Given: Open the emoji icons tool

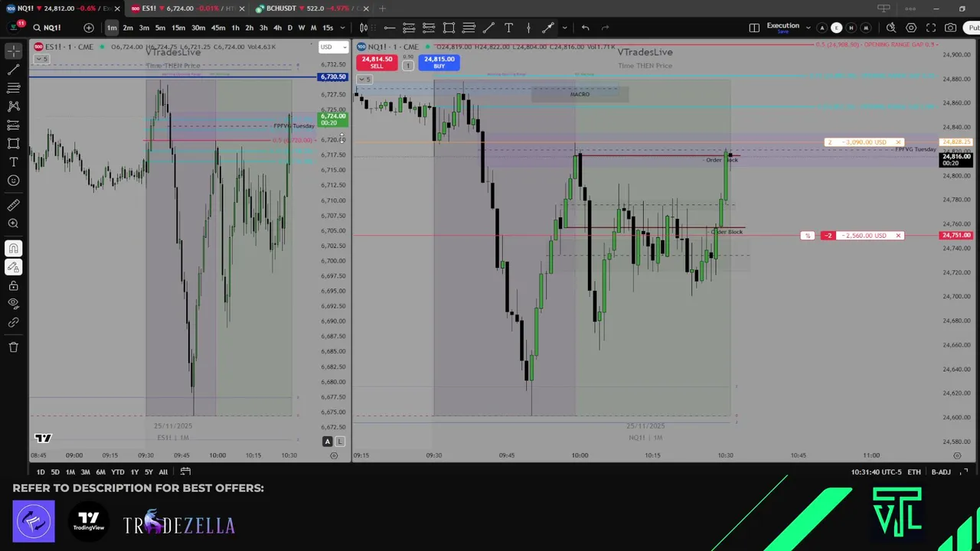Looking at the screenshot, I should (14, 181).
